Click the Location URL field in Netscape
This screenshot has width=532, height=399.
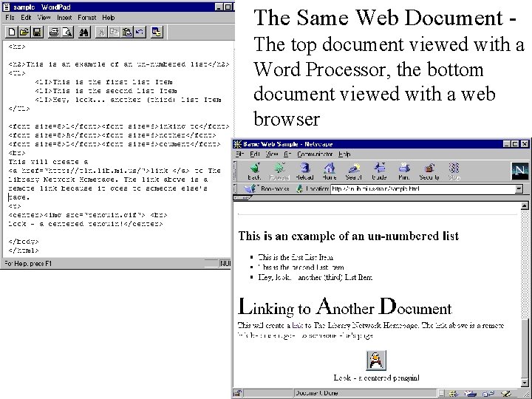pos(423,189)
